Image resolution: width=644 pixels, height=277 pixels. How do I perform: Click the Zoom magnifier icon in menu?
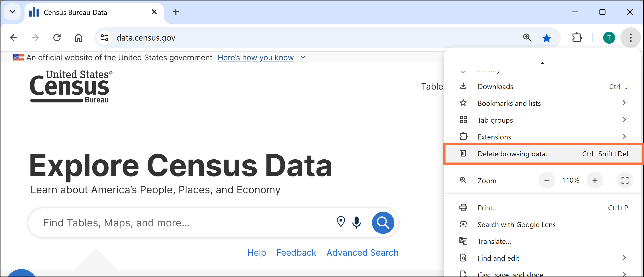(x=463, y=180)
